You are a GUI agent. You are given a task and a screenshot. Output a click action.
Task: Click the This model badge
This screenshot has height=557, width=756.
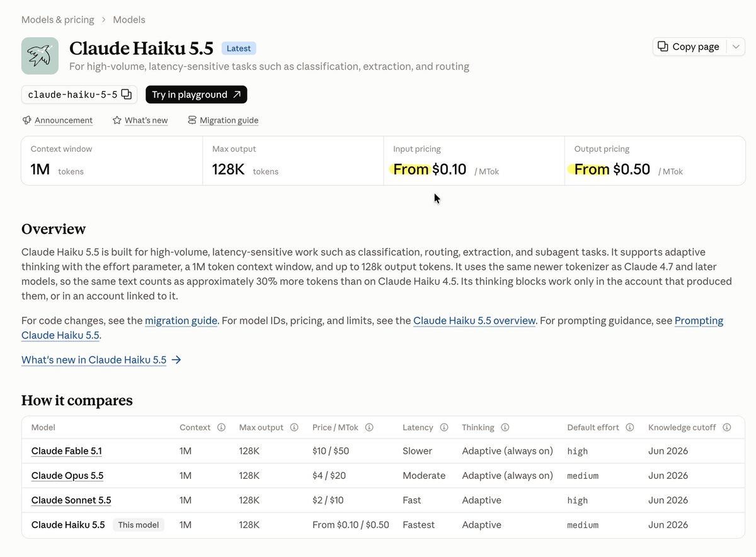coord(139,525)
